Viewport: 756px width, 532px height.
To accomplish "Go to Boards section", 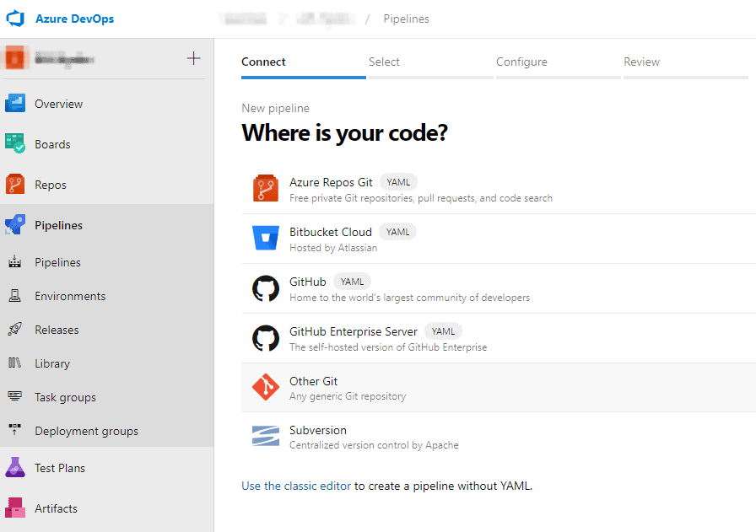I will tap(52, 144).
